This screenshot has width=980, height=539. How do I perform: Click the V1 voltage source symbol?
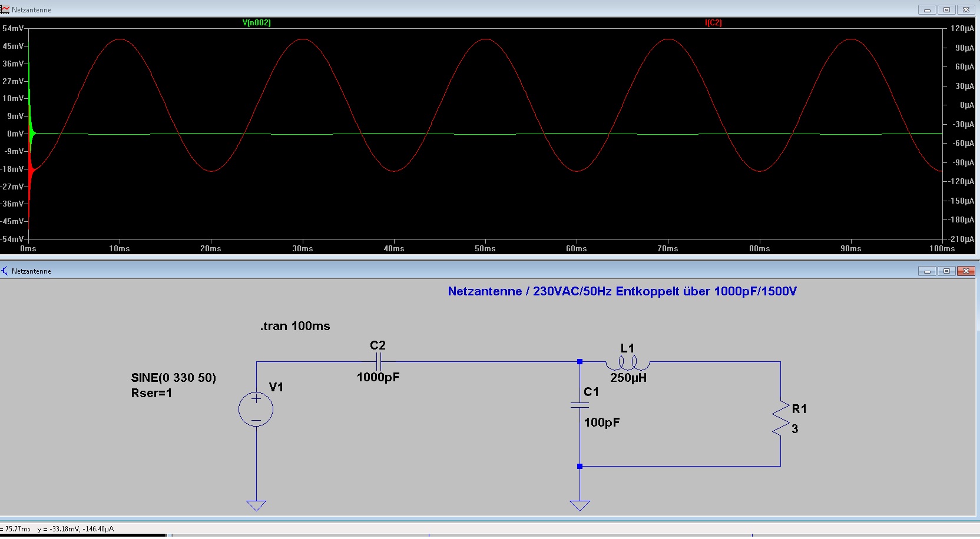(x=256, y=409)
